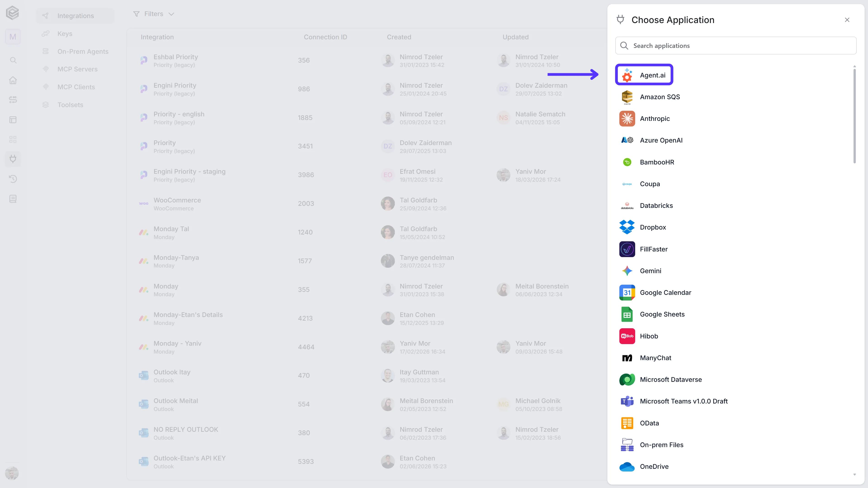Pick the FillFaster icon
The width and height of the screenshot is (868, 488).
tap(627, 249)
